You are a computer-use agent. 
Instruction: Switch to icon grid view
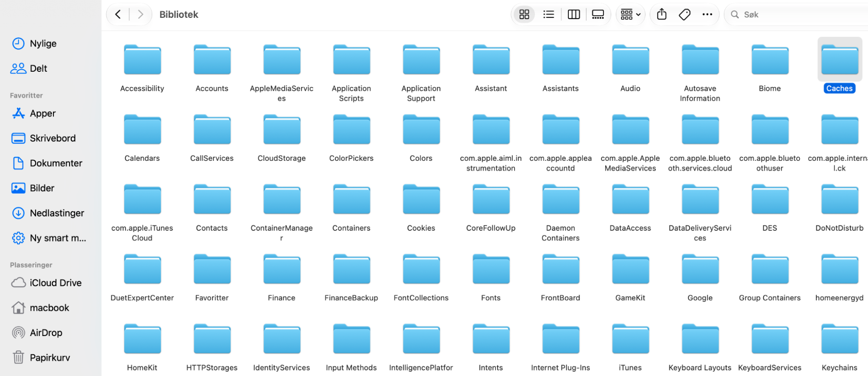524,14
